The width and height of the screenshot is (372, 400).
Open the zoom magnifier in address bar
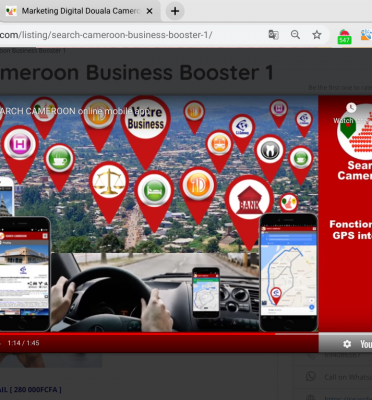295,35
